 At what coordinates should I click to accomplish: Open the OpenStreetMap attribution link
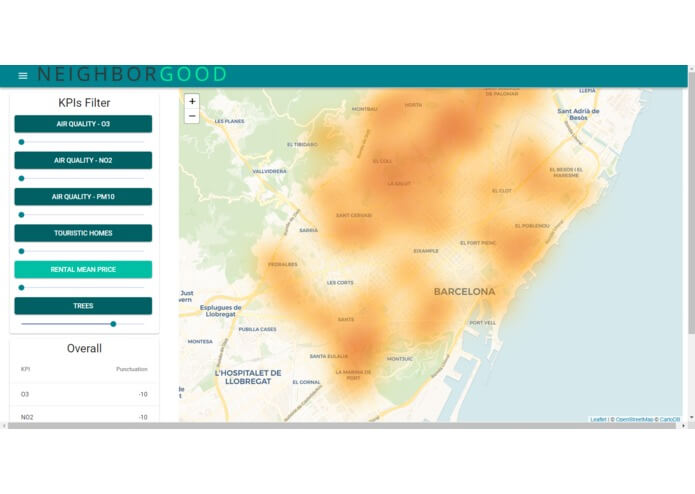634,419
